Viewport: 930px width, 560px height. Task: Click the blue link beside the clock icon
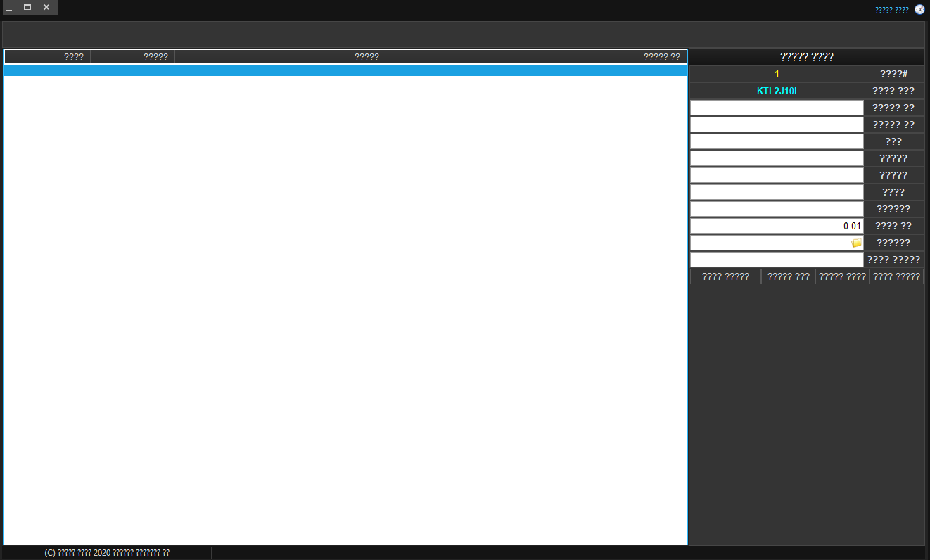892,10
